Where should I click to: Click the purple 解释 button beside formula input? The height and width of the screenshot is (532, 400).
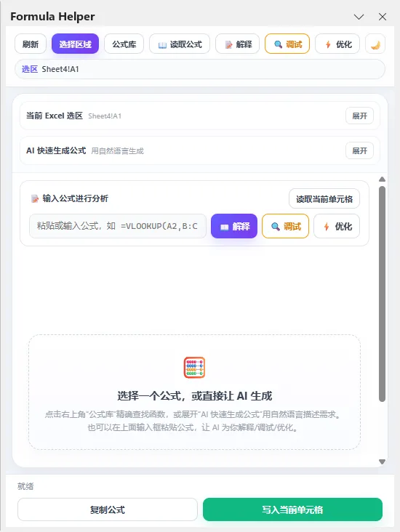pyautogui.click(x=234, y=226)
